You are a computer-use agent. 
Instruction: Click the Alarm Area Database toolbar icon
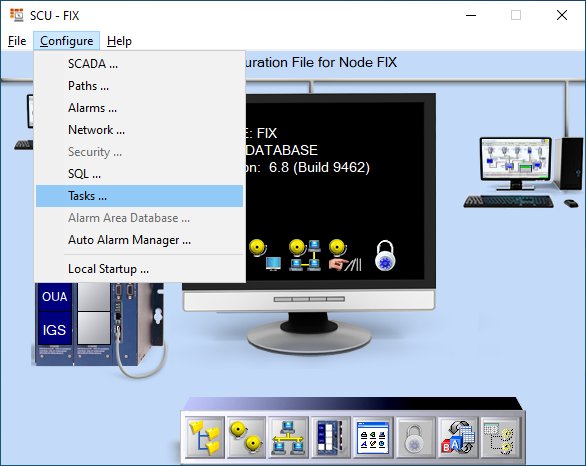point(500,437)
